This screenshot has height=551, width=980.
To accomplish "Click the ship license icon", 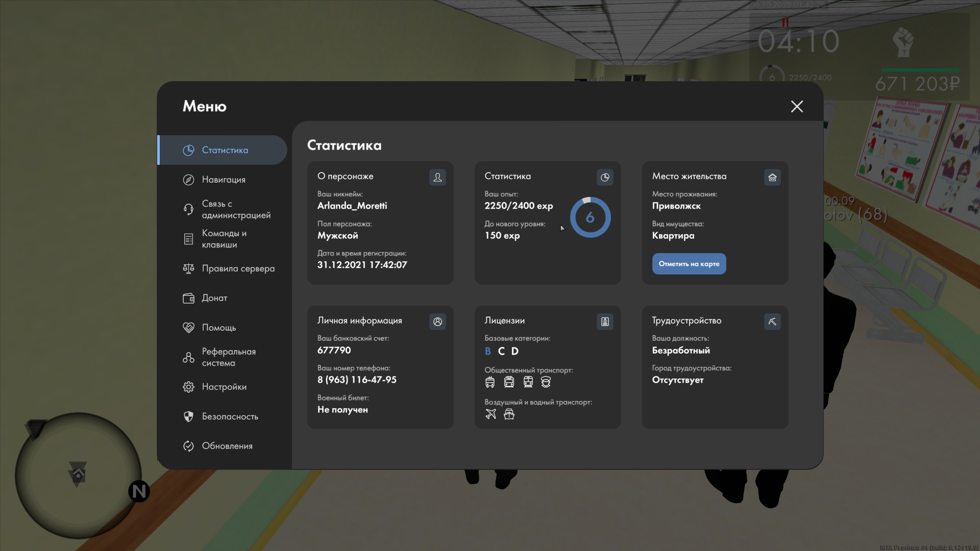I will pos(509,414).
